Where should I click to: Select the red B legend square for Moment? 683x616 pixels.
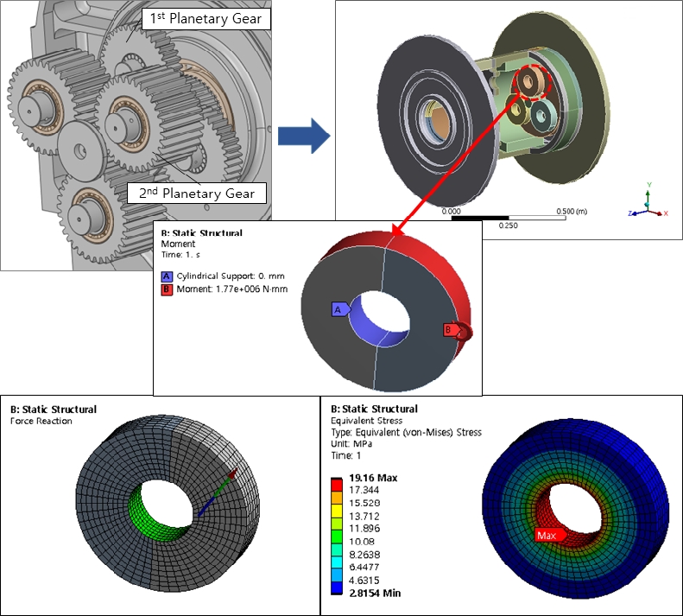(167, 289)
